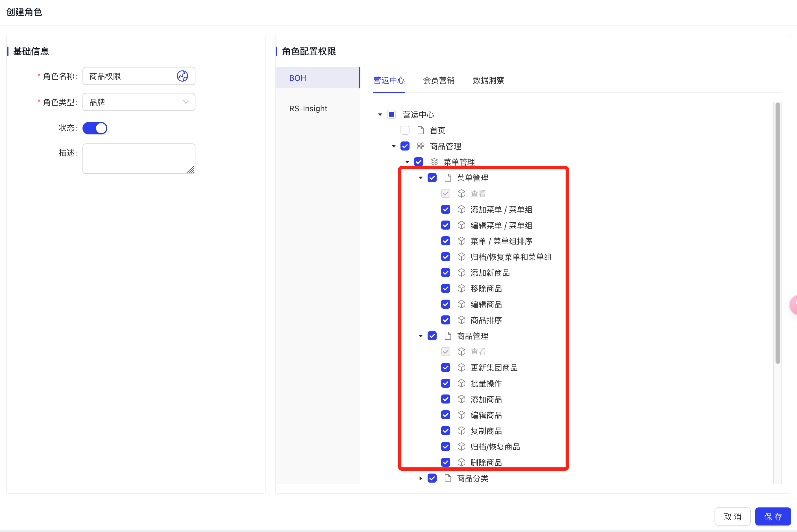This screenshot has width=797, height=532.
Task: Uncheck the 商品分类 checkbox
Action: tap(432, 478)
